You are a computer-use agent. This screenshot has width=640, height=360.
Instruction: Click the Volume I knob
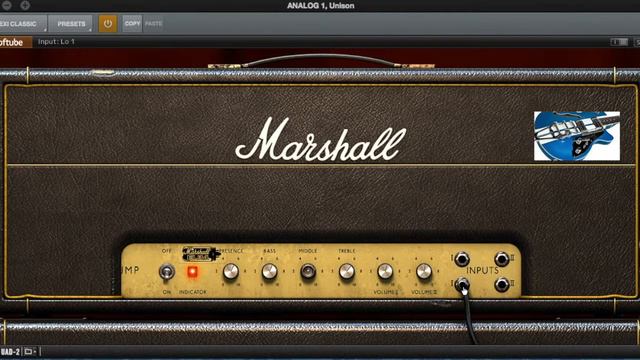(385, 271)
